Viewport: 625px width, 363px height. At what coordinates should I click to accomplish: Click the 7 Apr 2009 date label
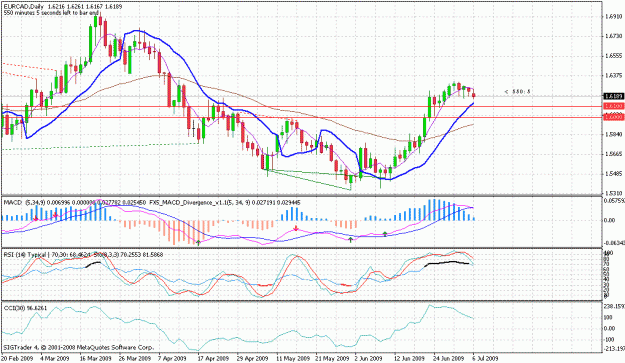click(x=173, y=358)
